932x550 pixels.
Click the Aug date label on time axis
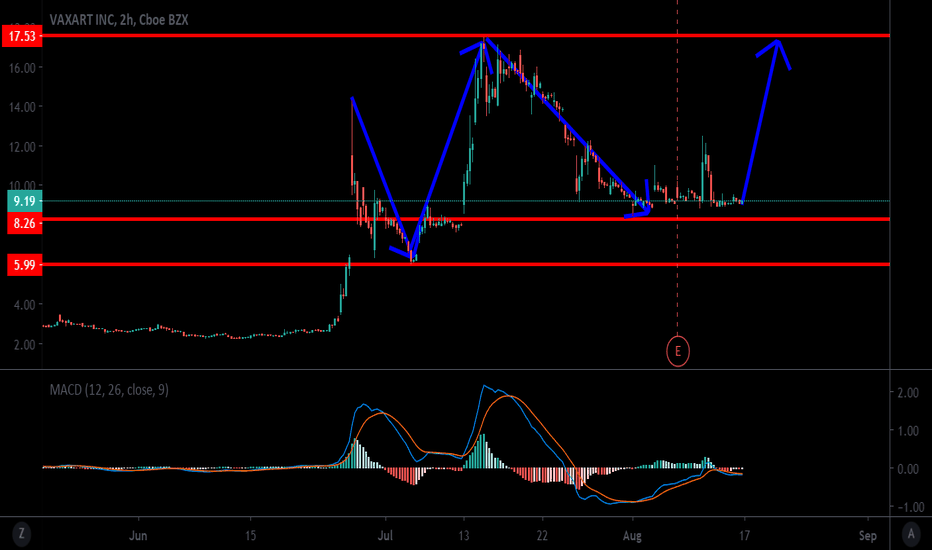(632, 536)
